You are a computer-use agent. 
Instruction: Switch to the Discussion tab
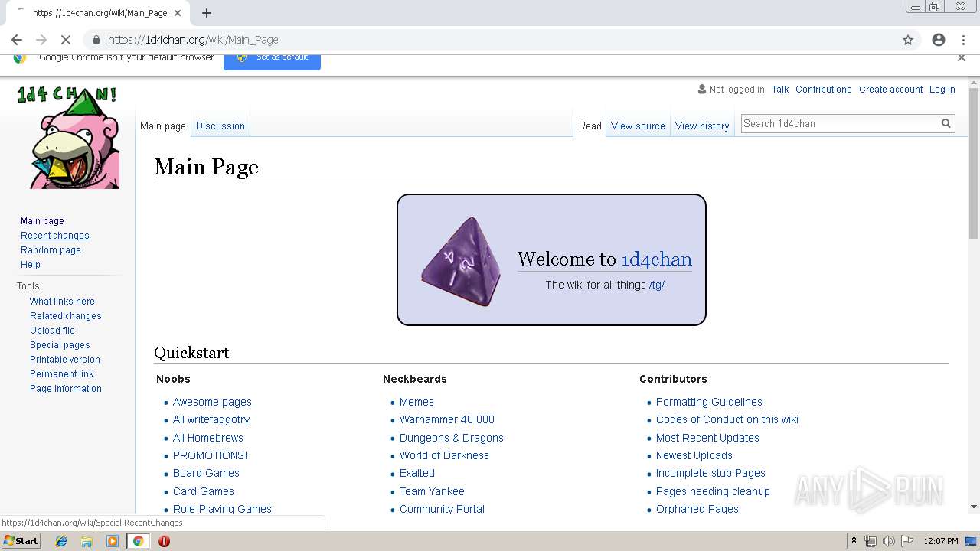220,126
